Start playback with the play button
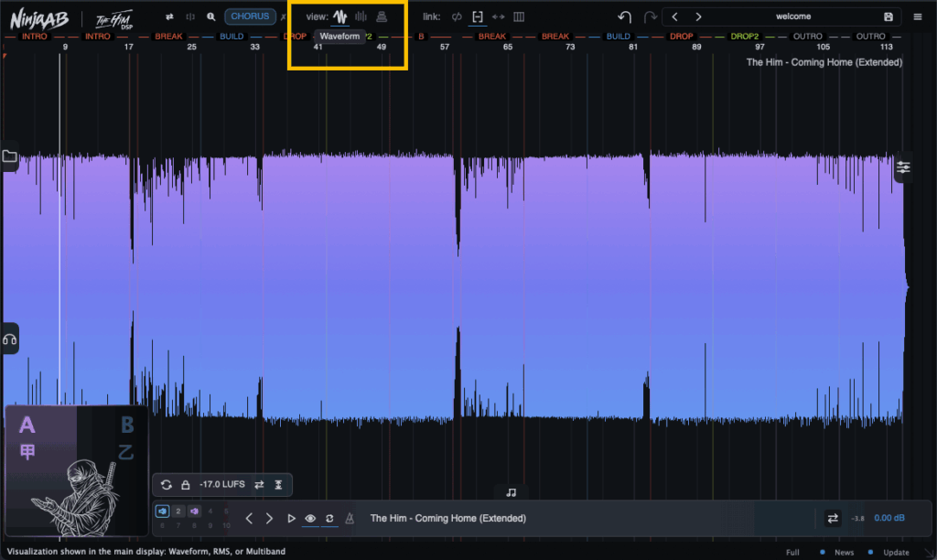This screenshot has width=937, height=560. pos(291,518)
